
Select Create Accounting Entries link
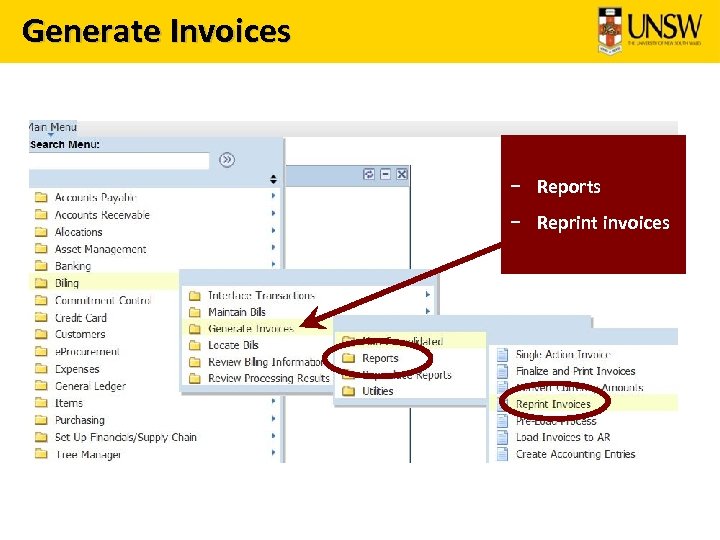575,454
